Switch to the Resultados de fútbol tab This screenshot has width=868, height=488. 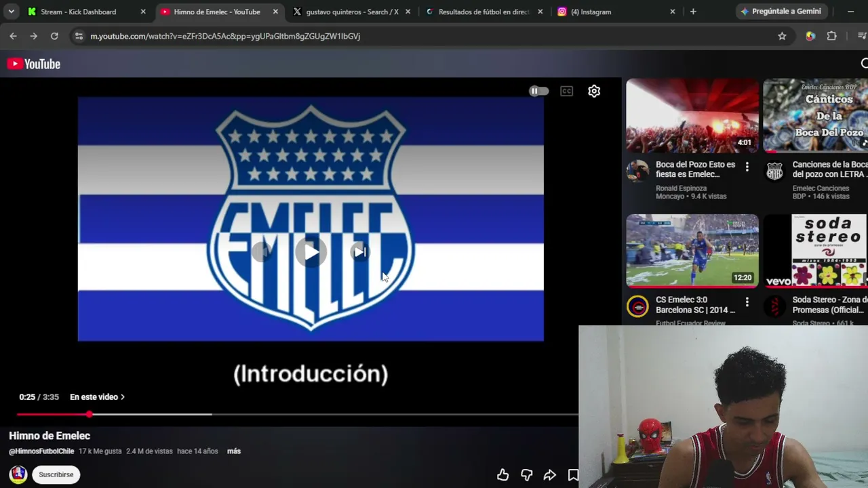483,12
